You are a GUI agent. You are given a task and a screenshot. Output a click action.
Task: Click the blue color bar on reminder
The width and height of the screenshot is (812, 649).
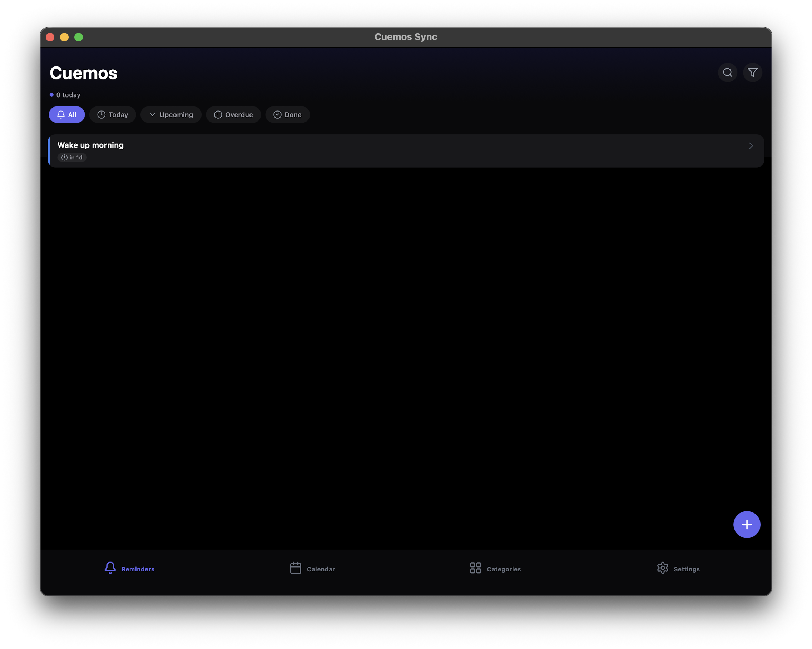point(49,151)
